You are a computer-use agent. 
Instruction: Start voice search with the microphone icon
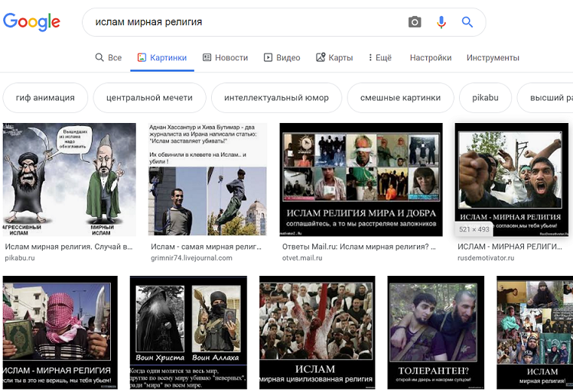tap(441, 22)
